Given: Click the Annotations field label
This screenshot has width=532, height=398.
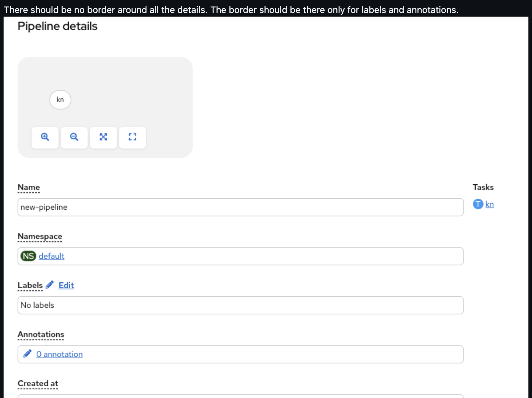Looking at the screenshot, I should click(x=41, y=334).
